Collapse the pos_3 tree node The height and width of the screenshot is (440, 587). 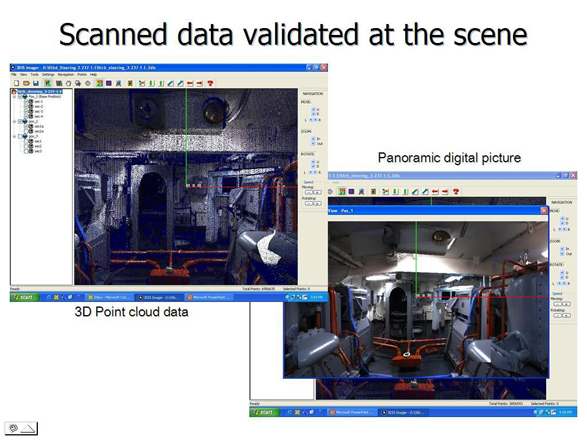(x=14, y=136)
